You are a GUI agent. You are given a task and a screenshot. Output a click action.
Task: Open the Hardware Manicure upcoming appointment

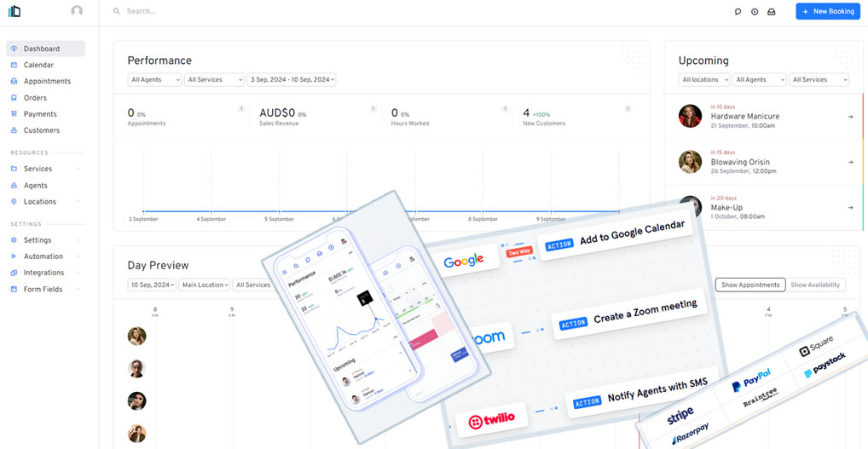click(x=764, y=116)
